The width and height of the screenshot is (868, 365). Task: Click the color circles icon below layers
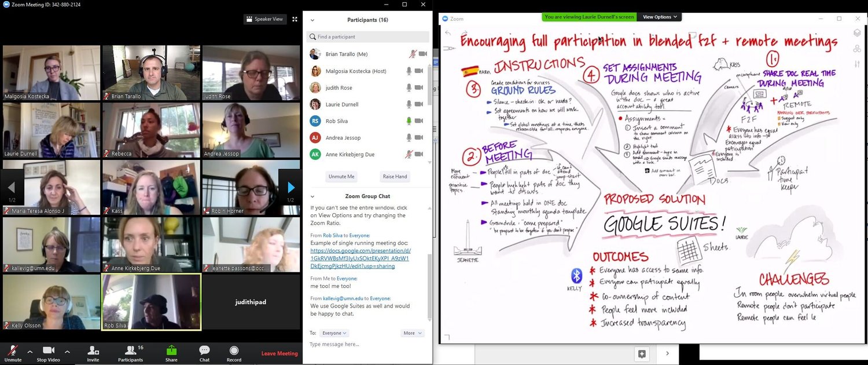[x=857, y=48]
